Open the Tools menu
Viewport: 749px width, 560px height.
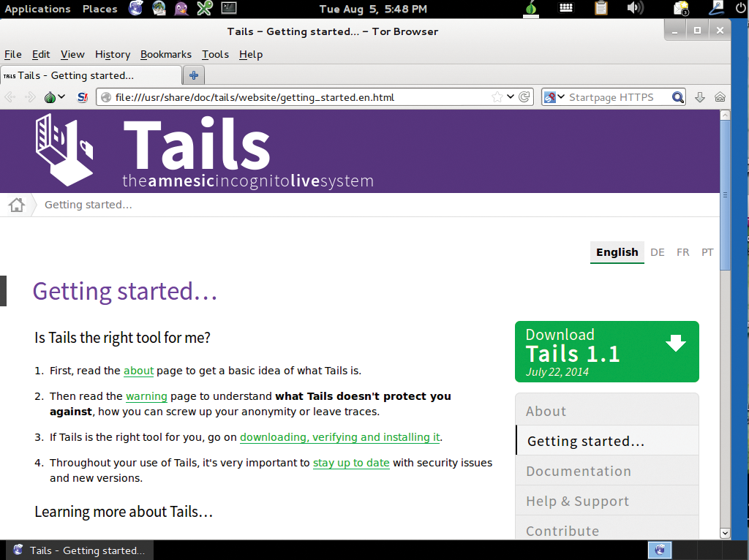click(215, 54)
